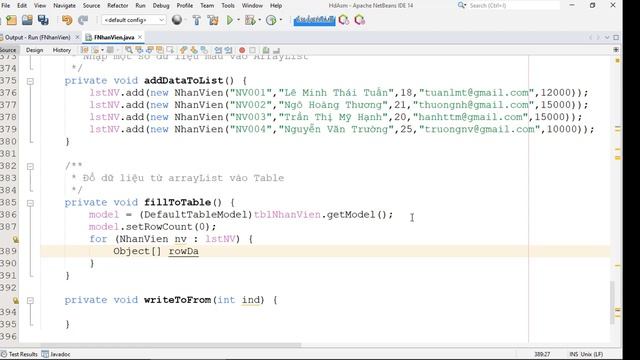
Task: Click the Profile Project toolbar icon
Action: [271, 20]
